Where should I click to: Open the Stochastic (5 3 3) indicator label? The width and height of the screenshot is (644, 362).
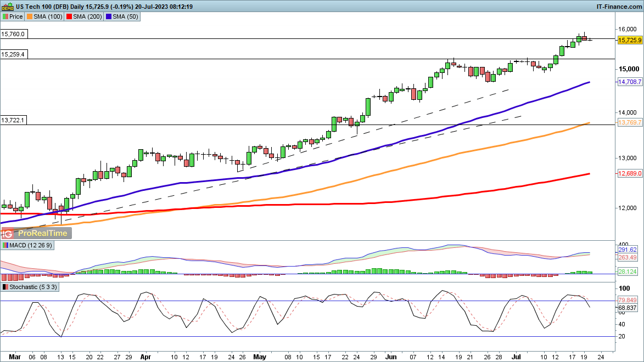tap(30, 287)
